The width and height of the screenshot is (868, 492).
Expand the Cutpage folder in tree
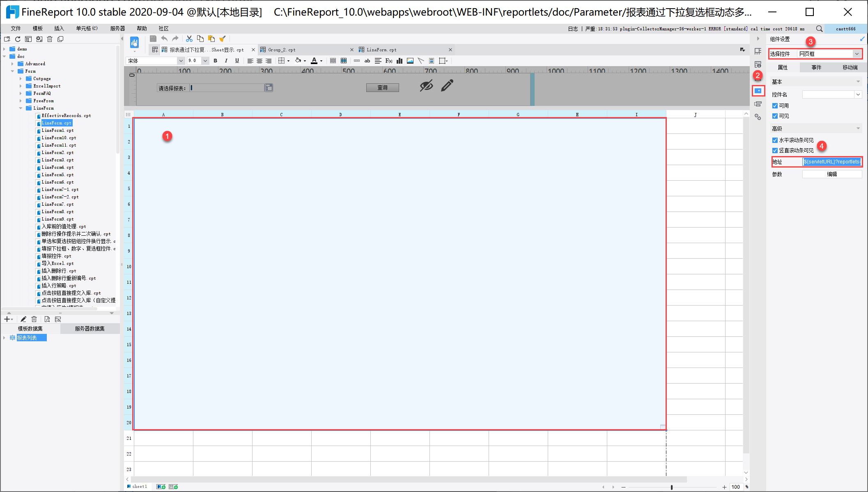pos(21,78)
